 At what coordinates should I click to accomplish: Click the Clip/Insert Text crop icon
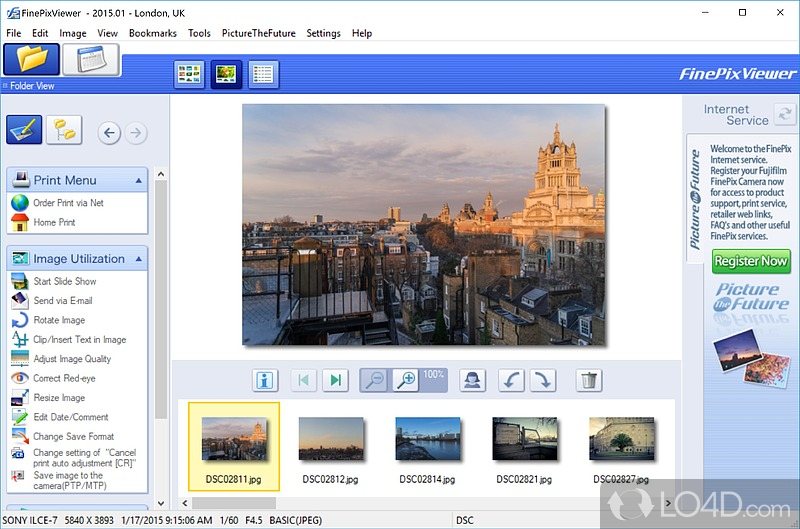pos(20,339)
